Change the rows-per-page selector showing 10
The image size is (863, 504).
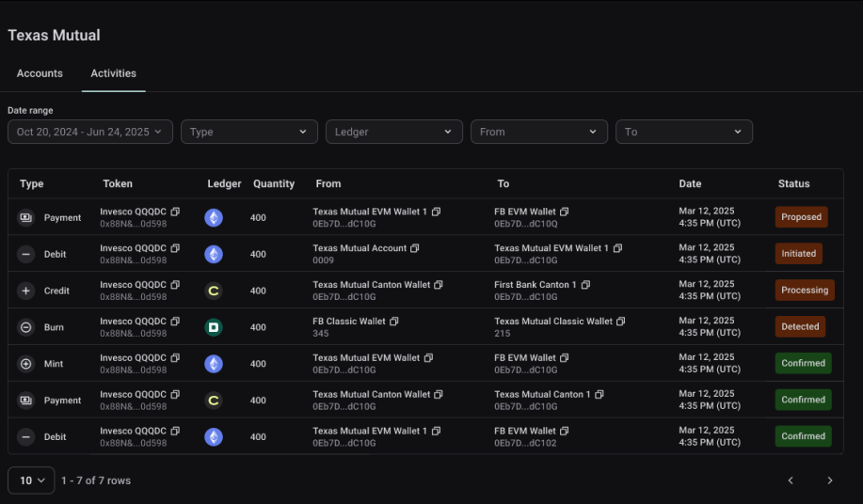(x=31, y=480)
